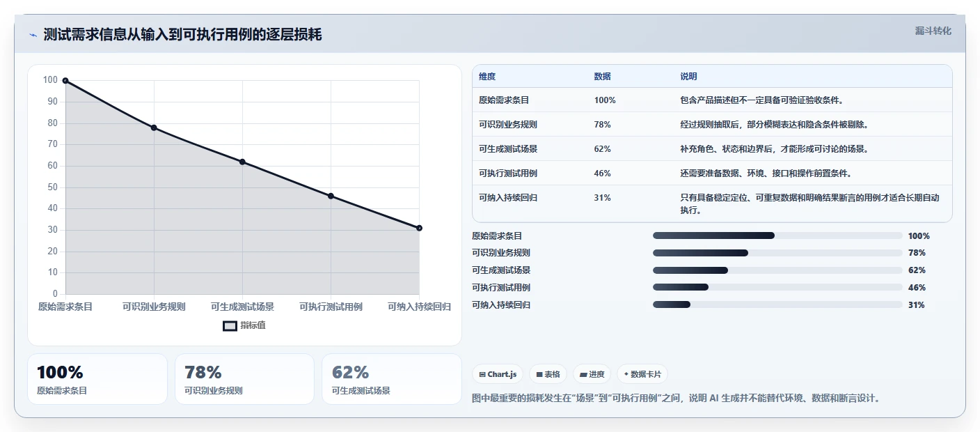This screenshot has height=432, width=980.
Task: Click the chart point for 可纳入持续回归
Action: click(x=419, y=228)
